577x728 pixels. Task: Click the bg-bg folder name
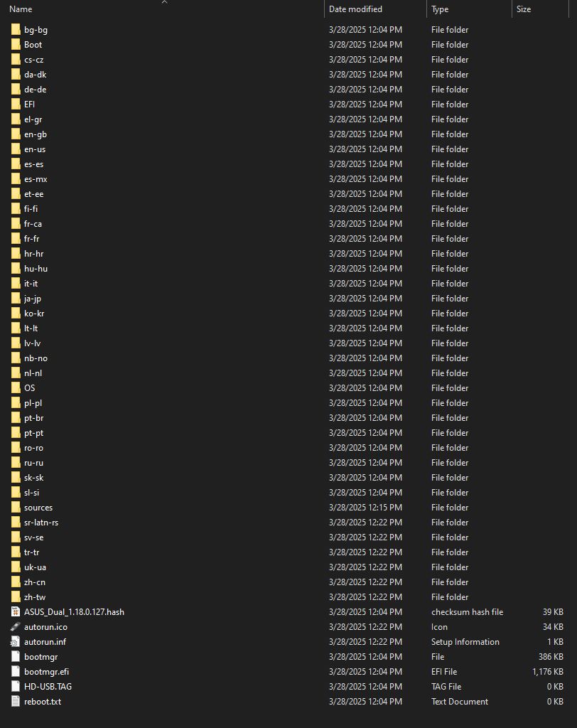point(36,30)
